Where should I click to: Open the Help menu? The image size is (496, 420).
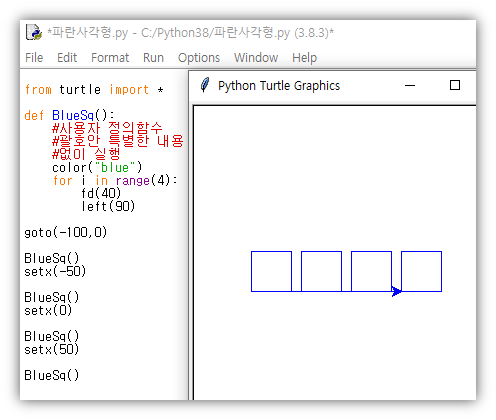tap(304, 58)
